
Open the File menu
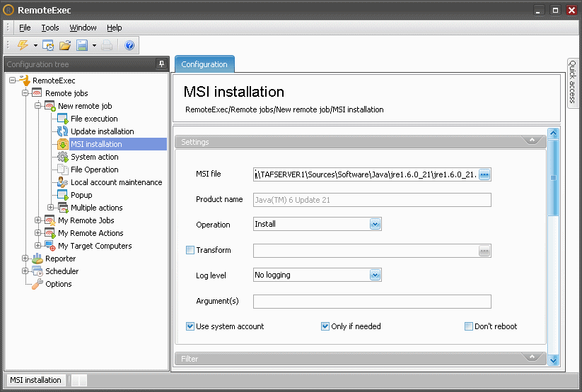tap(25, 28)
